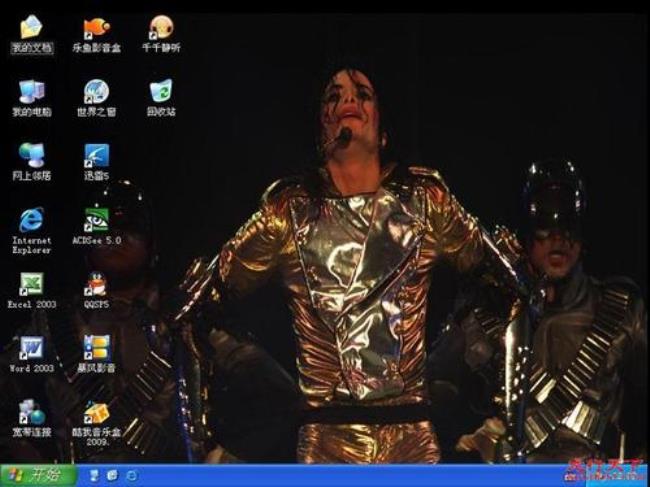The width and height of the screenshot is (650, 487).
Task: Open the 我的文档 desktop folder
Action: coord(32,34)
